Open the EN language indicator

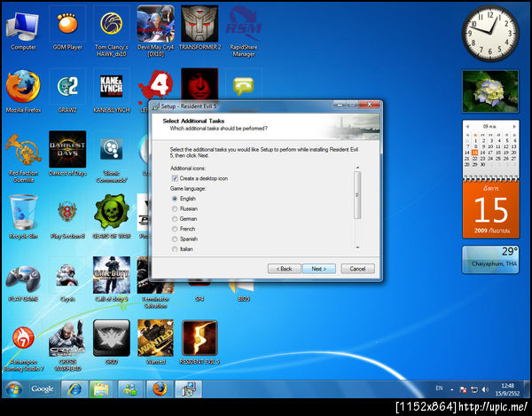tap(439, 389)
